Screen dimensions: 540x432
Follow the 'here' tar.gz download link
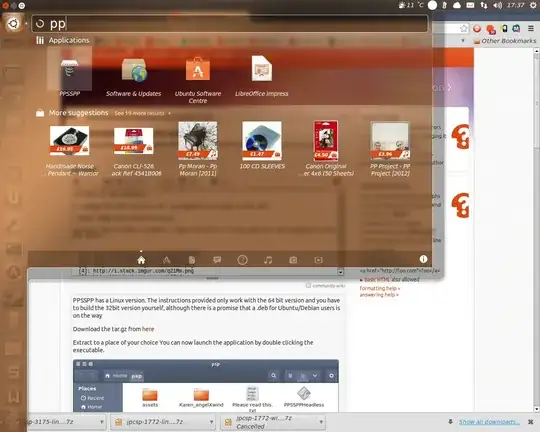(148, 329)
